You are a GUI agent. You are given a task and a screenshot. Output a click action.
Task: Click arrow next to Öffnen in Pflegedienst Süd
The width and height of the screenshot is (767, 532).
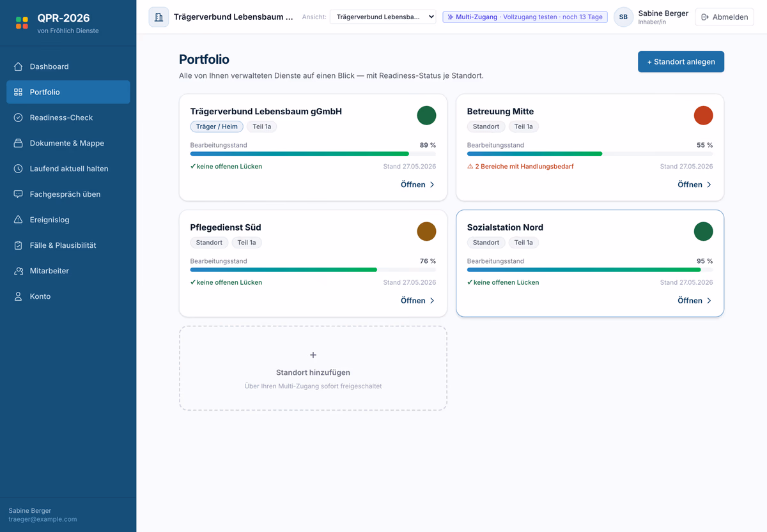click(432, 301)
